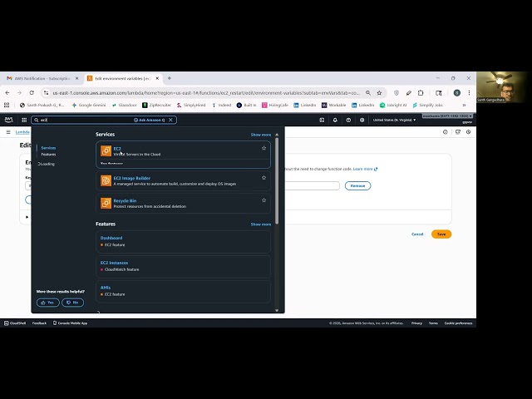Click the EC2 Image Builder service icon
532x399 pixels.
[106, 180]
